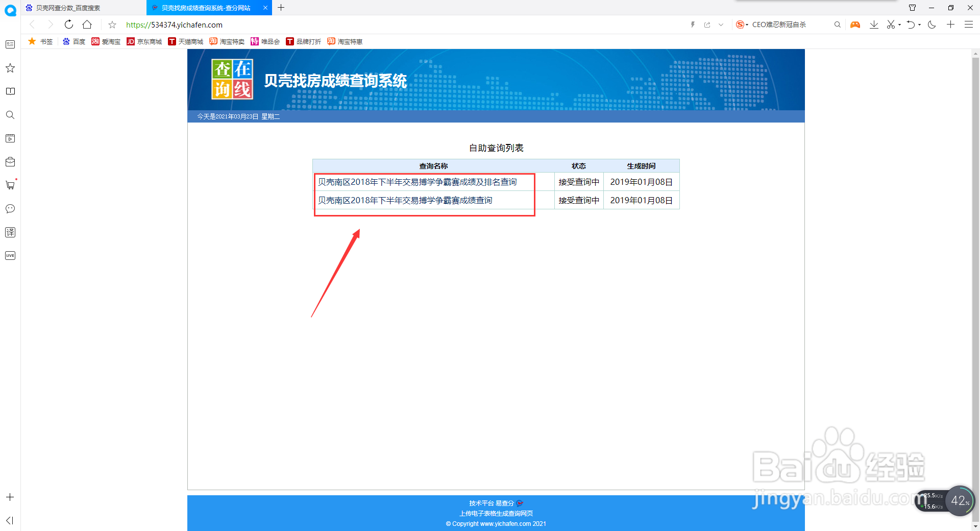Viewport: 980px width, 531px height.
Task: Click the 42% memory accelerator widget
Action: (x=960, y=501)
